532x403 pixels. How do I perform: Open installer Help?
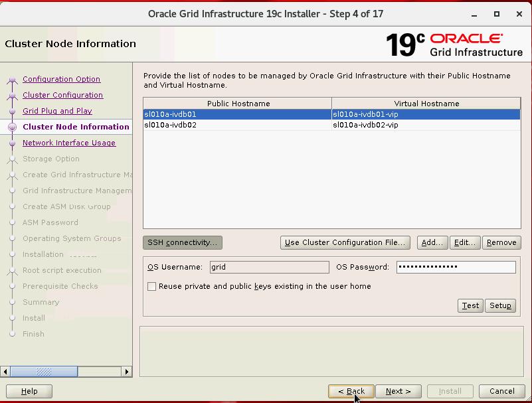[x=29, y=391]
